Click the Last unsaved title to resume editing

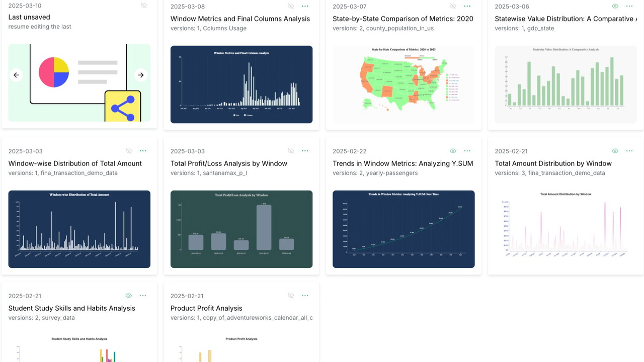click(x=29, y=17)
